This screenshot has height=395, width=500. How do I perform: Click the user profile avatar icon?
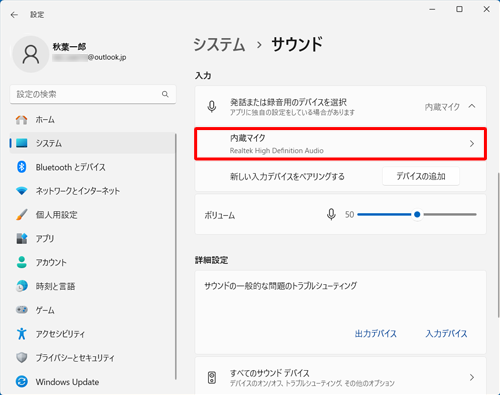31,54
